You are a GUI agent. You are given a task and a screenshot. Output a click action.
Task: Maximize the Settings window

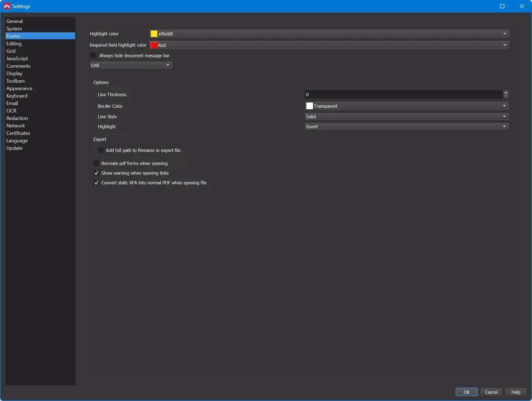[x=502, y=6]
